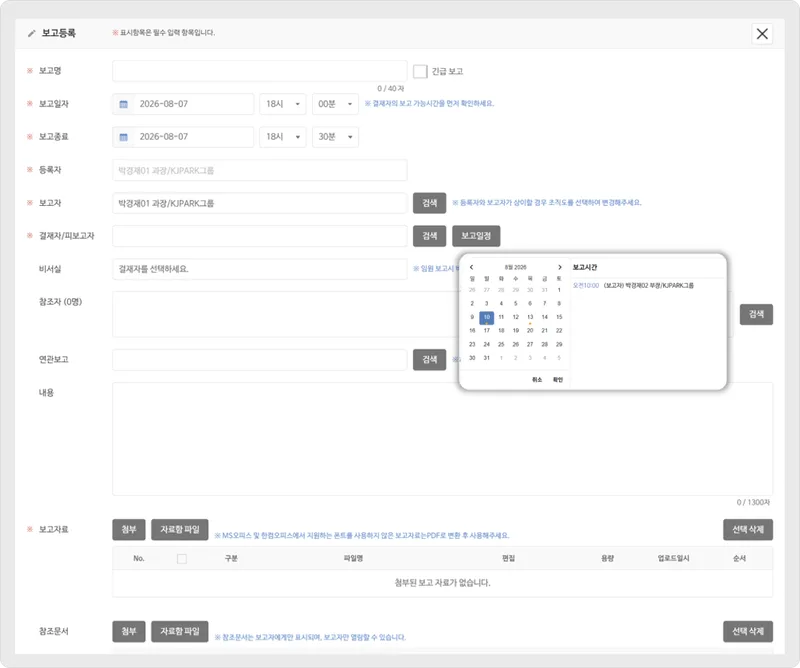This screenshot has height=668, width=800.
Task: Click the 보고일자 date field showing 2026-08-07
Action: click(183, 104)
